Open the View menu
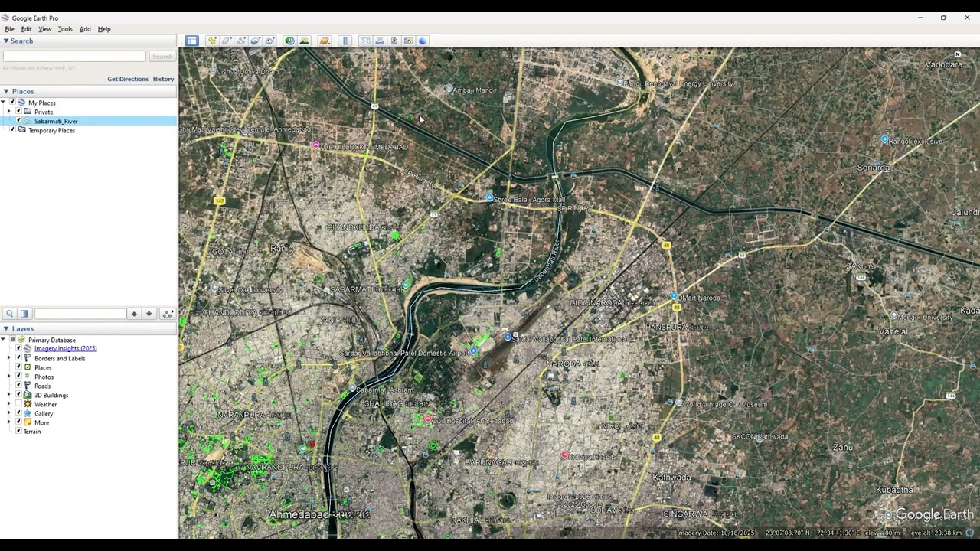 tap(45, 29)
